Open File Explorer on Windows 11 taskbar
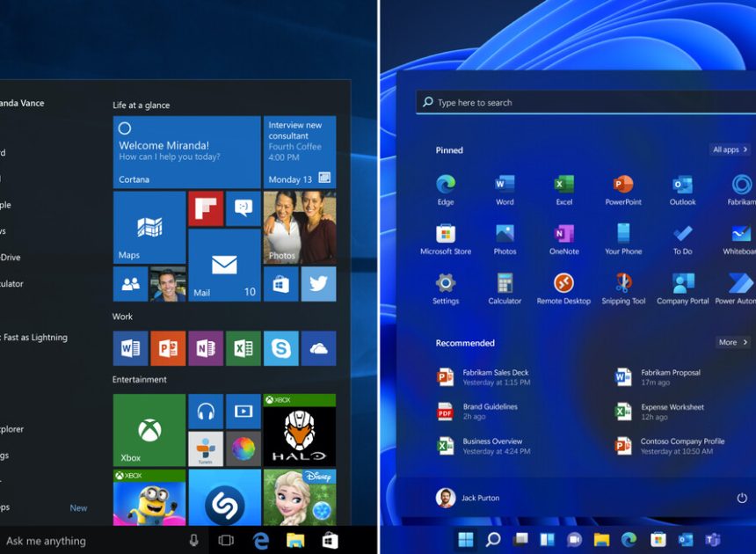The image size is (756, 554). (x=601, y=540)
